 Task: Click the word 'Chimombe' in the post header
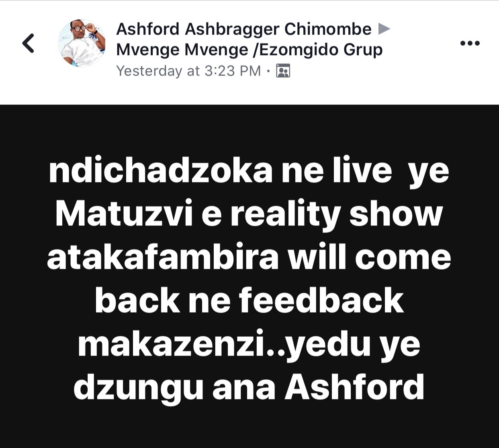[328, 29]
